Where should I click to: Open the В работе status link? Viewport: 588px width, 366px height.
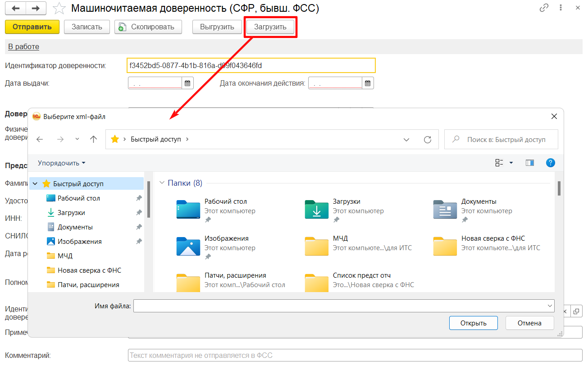click(x=23, y=46)
